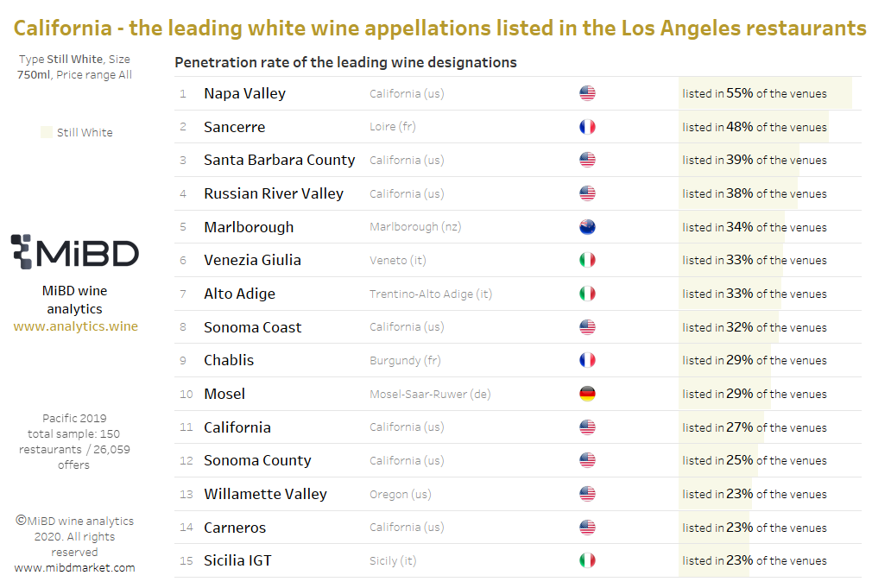This screenshot has width=872, height=588.
Task: Click the Trentino-Alto Adige (it) region label
Action: (x=431, y=294)
